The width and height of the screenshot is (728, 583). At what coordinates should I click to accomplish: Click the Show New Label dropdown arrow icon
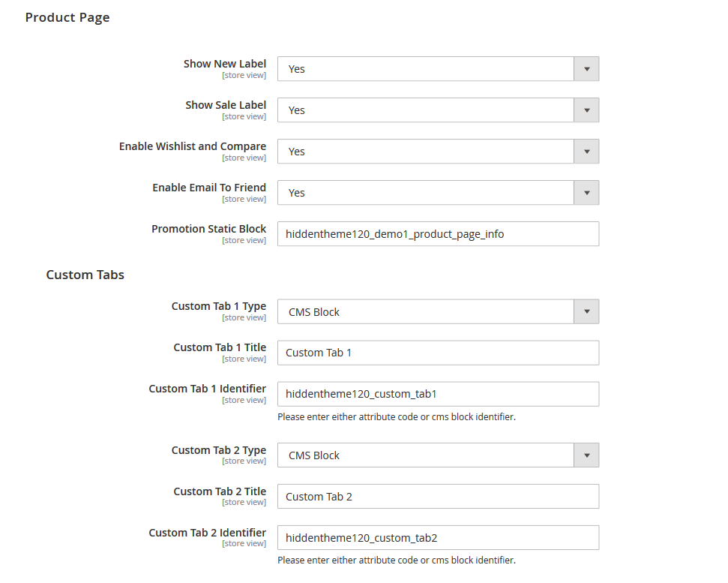point(587,68)
